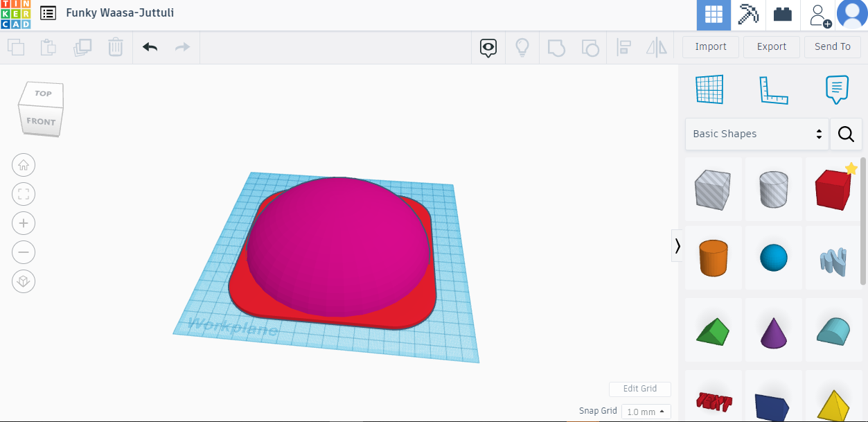Undo the last action

[x=150, y=47]
